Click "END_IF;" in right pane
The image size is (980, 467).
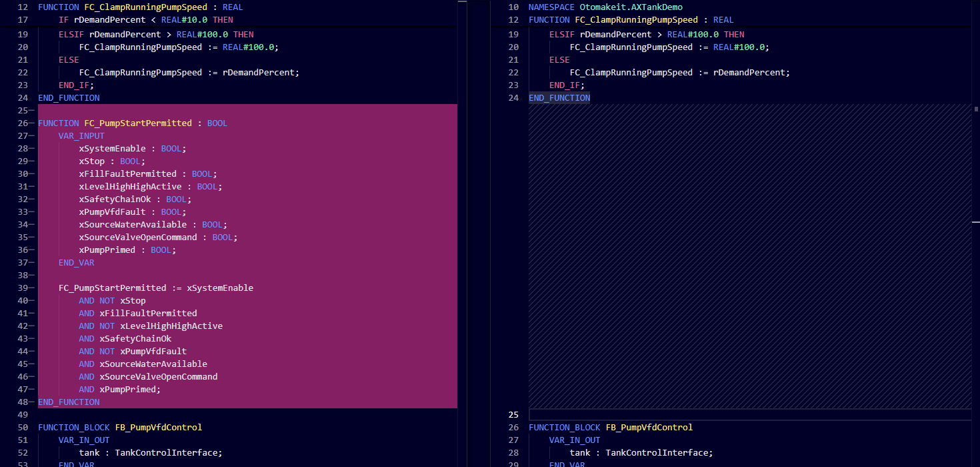pyautogui.click(x=567, y=85)
